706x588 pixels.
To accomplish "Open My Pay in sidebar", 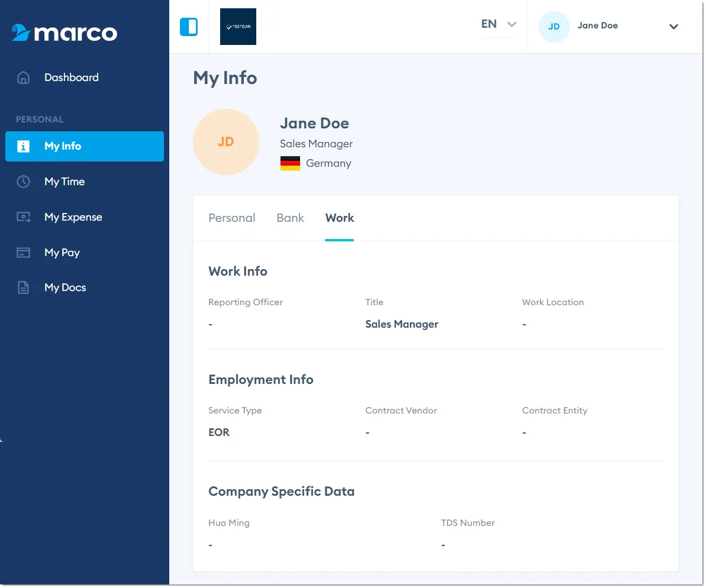I will tap(85, 253).
